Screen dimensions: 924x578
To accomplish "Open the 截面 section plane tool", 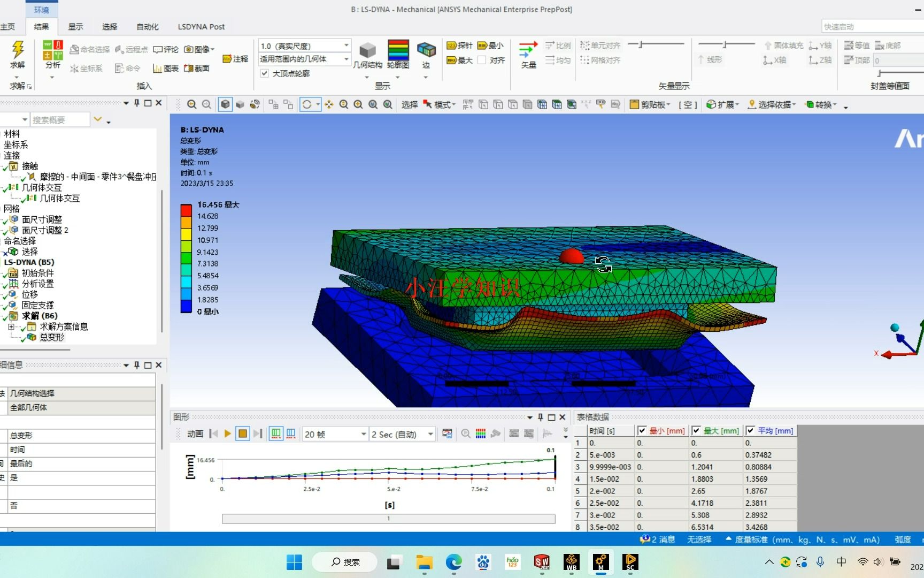I will [x=197, y=68].
